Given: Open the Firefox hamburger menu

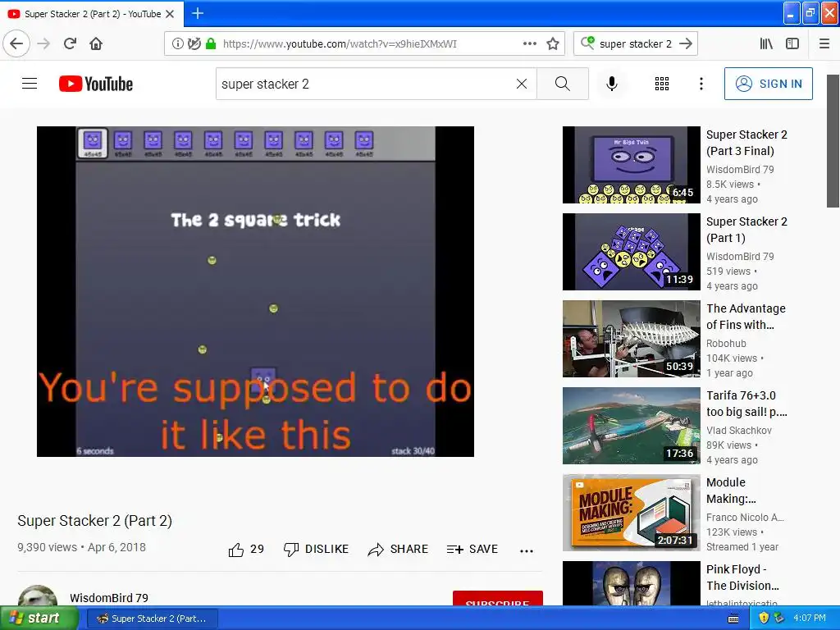Looking at the screenshot, I should tap(824, 44).
